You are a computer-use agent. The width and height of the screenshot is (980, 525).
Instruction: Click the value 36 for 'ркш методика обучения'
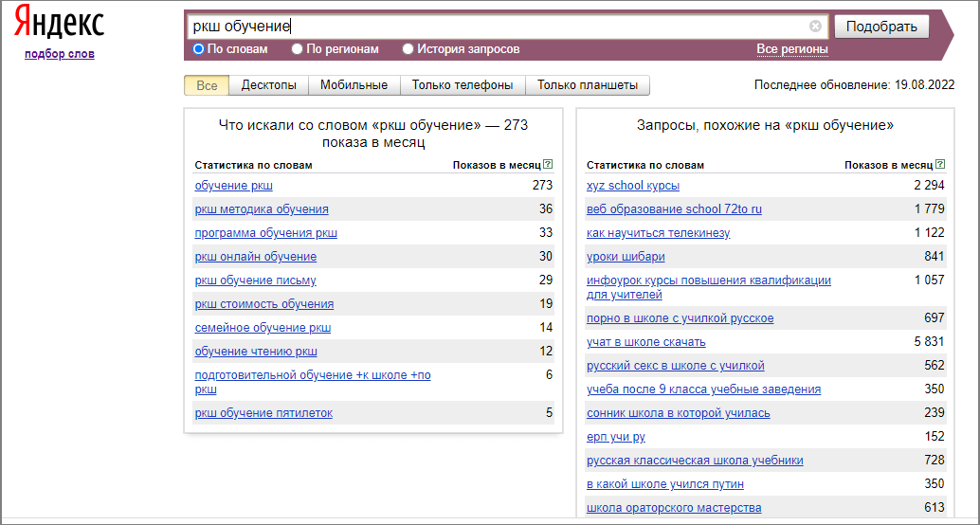click(x=546, y=209)
